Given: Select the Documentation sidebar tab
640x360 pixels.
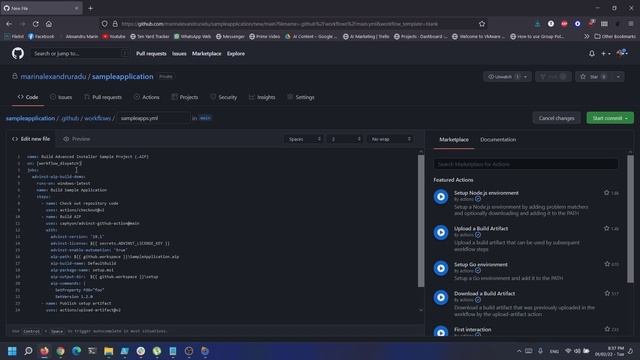Looking at the screenshot, I should 498,140.
